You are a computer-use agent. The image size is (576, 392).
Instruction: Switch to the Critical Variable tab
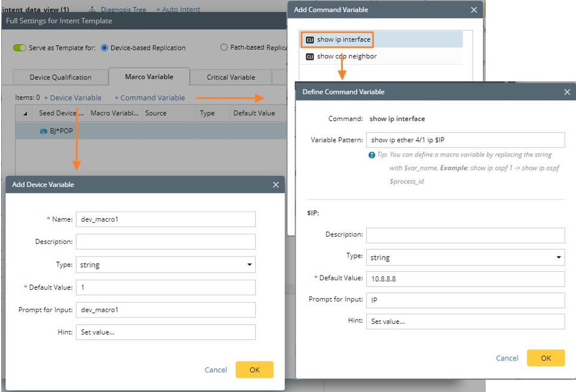click(231, 77)
